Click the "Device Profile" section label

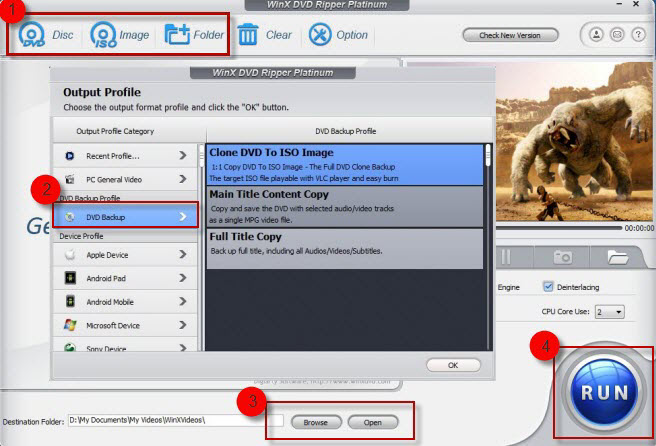pos(81,236)
